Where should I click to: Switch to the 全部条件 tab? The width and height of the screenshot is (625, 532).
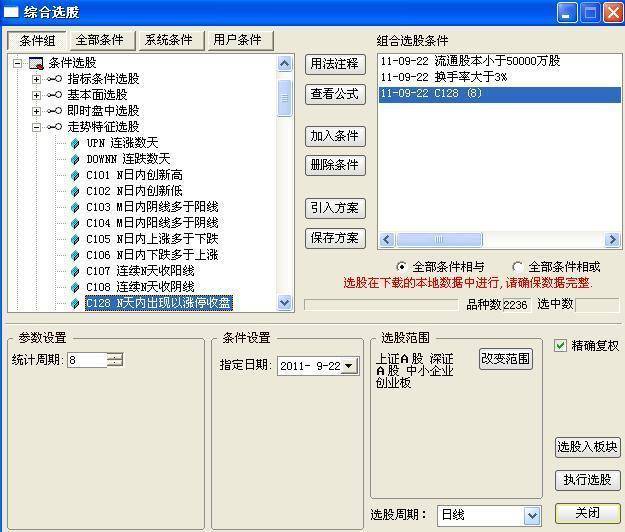click(102, 40)
